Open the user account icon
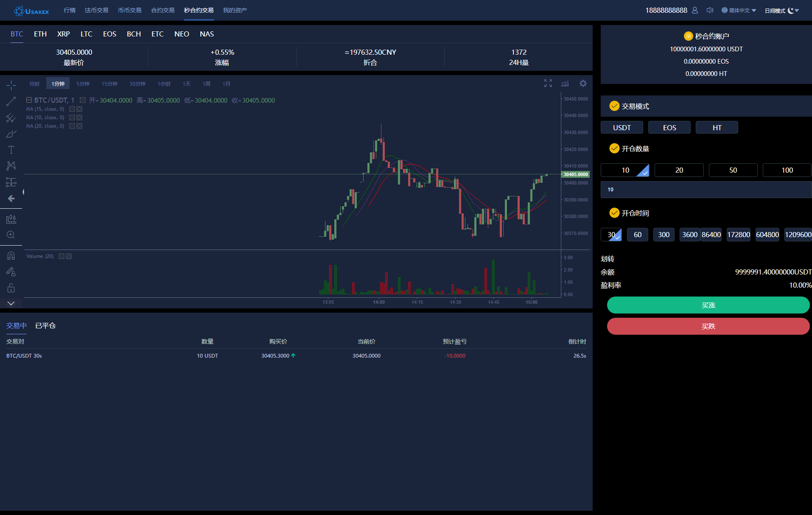This screenshot has width=812, height=515. 695,10
